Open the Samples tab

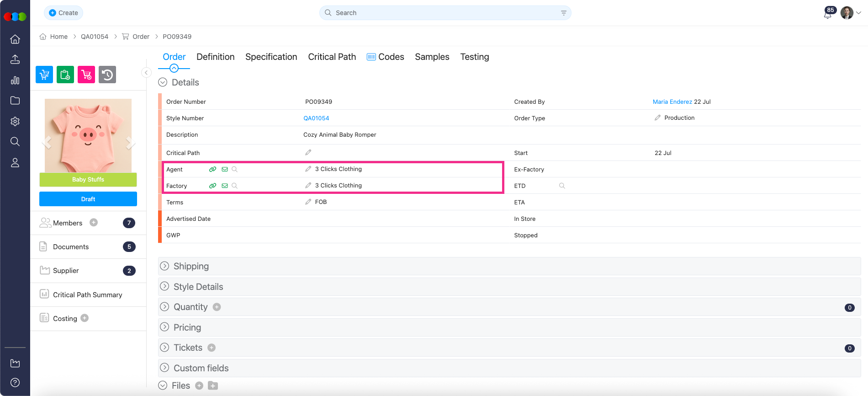click(x=432, y=57)
